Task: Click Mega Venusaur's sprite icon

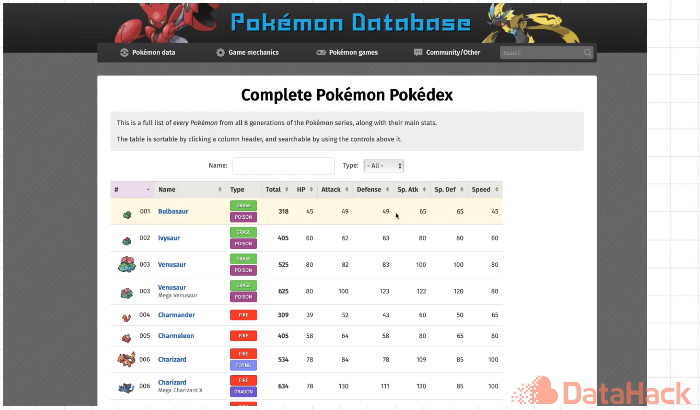Action: click(127, 293)
